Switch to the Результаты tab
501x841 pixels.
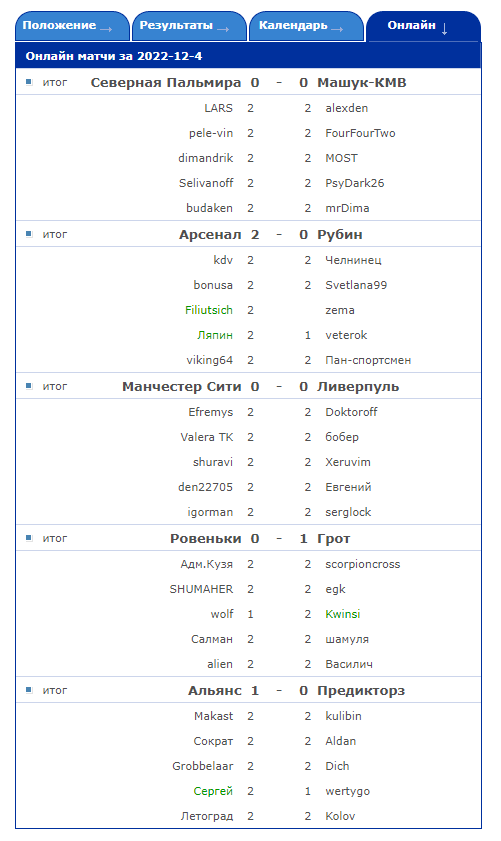[x=189, y=26]
